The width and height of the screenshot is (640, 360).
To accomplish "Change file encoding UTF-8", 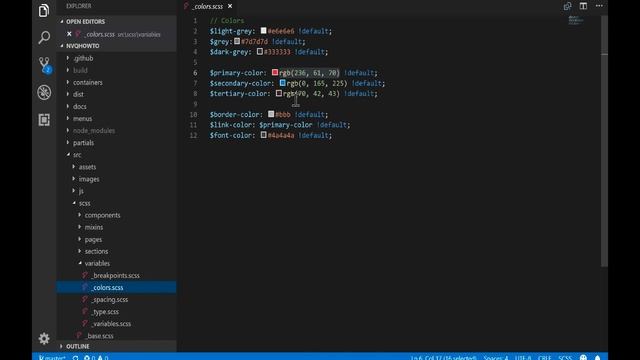I will [523, 358].
